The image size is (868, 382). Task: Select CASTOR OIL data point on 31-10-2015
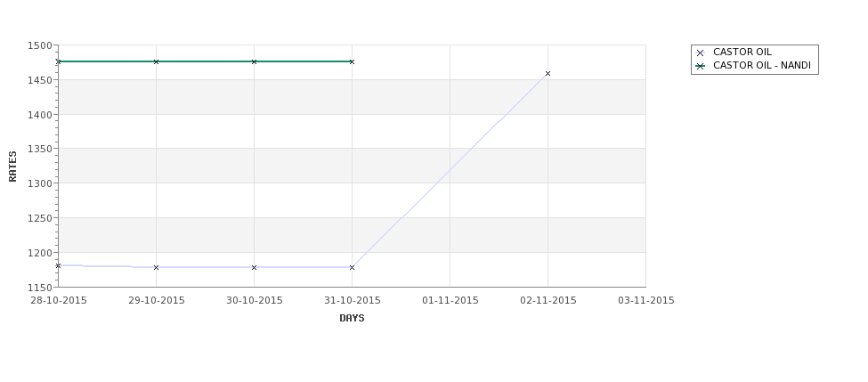[x=352, y=267]
